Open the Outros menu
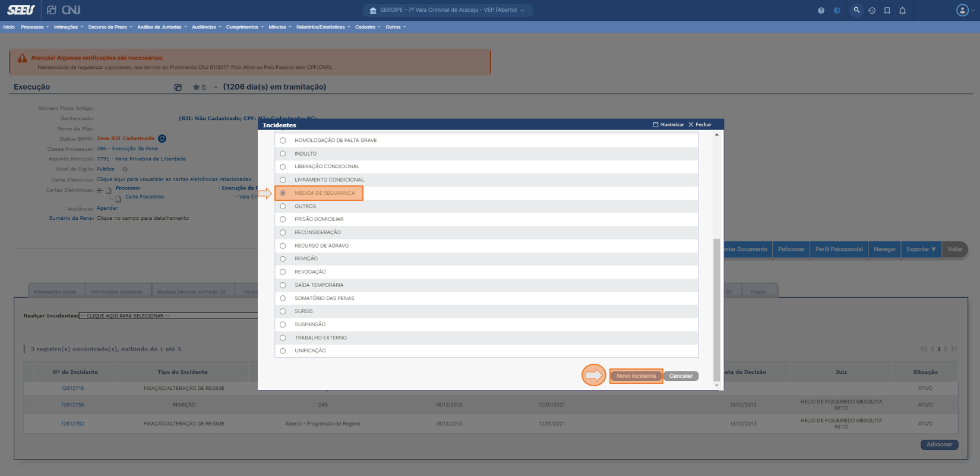 tap(396, 27)
